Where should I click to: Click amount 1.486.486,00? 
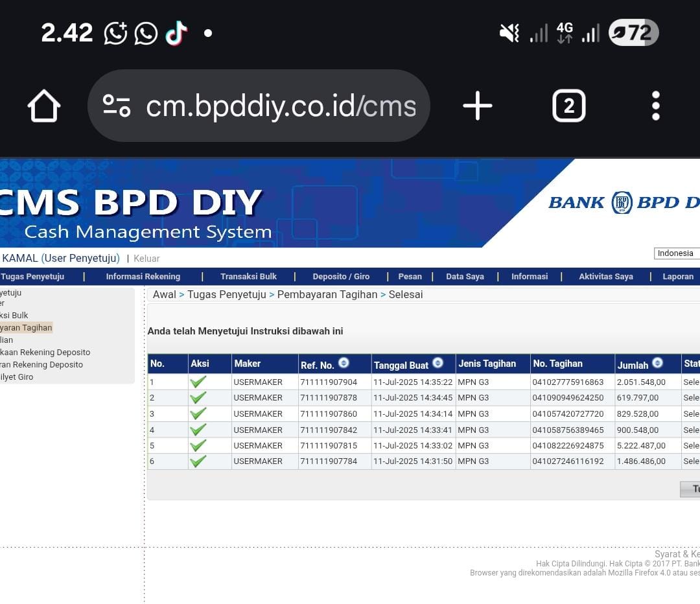(641, 461)
